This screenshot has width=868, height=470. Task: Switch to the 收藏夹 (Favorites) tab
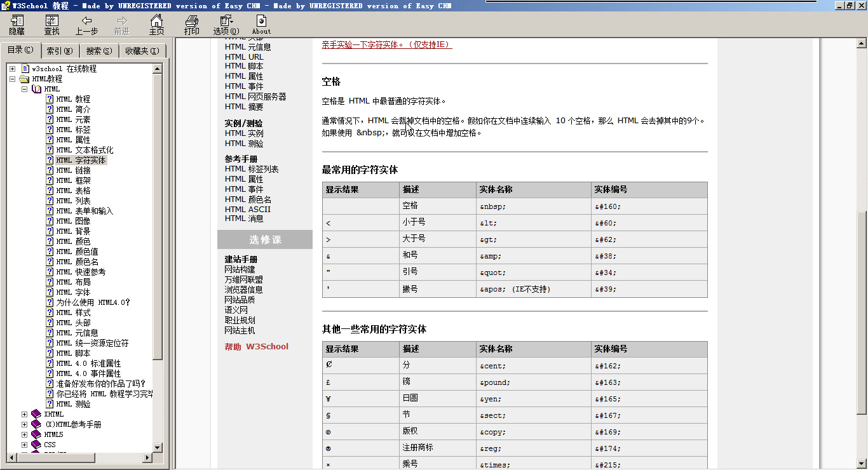[x=142, y=51]
